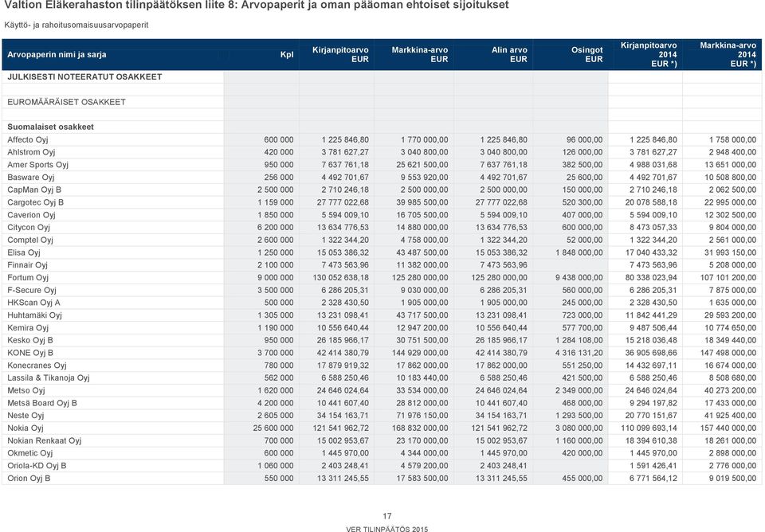Image resolution: width=765 pixels, height=532 pixels.
Task: Click the 'KONE Oyj B' row name
Action: click(30, 353)
